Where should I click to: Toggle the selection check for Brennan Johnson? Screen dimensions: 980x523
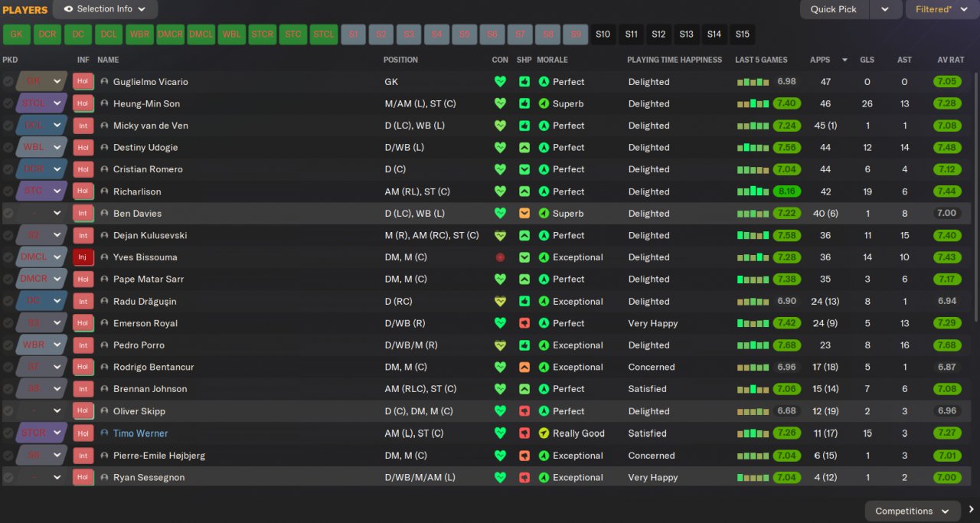click(8, 389)
